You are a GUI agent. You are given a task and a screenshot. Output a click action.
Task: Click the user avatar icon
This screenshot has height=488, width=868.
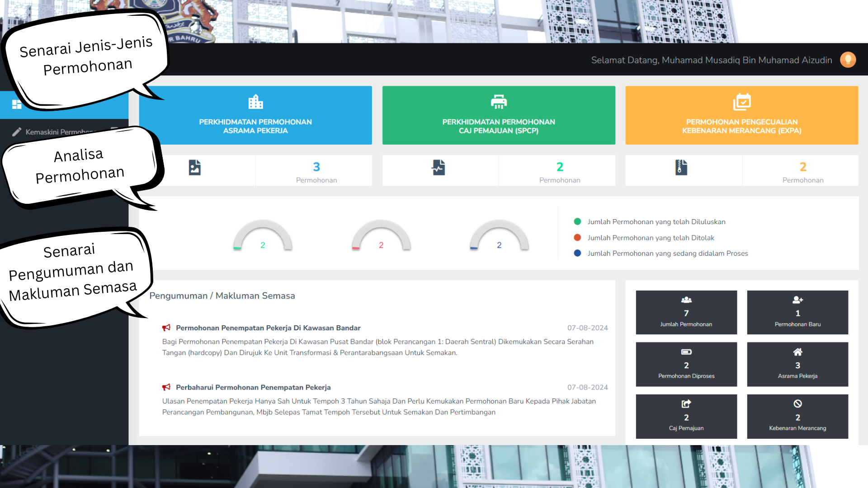tap(848, 60)
